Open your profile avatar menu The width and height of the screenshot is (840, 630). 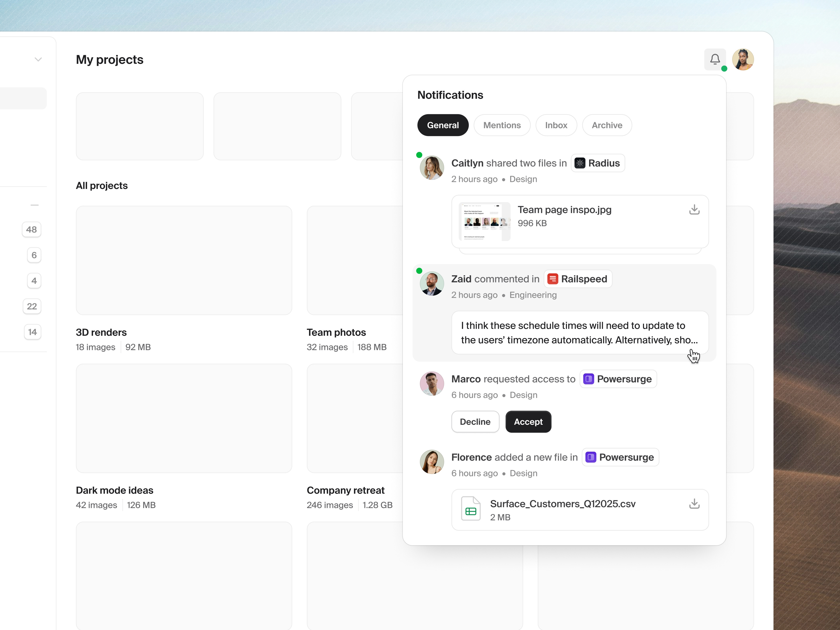pos(743,59)
